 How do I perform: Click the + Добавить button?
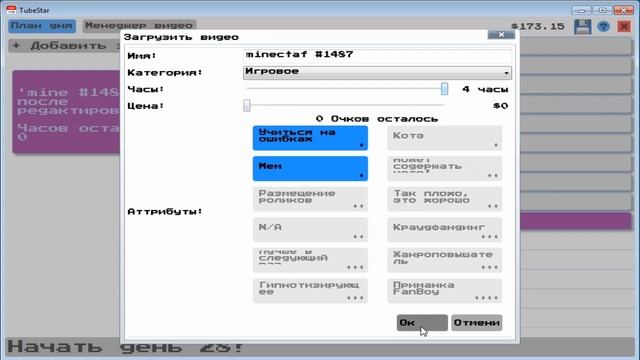pos(64,45)
